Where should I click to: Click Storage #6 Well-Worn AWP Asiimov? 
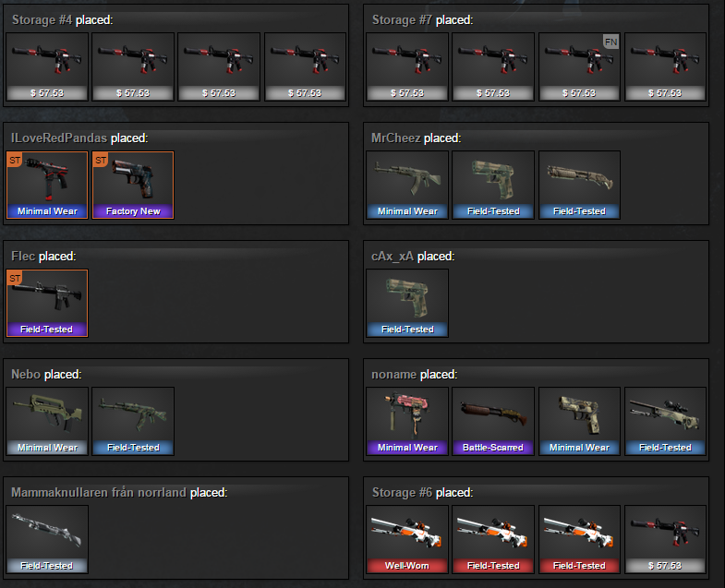[x=407, y=539]
